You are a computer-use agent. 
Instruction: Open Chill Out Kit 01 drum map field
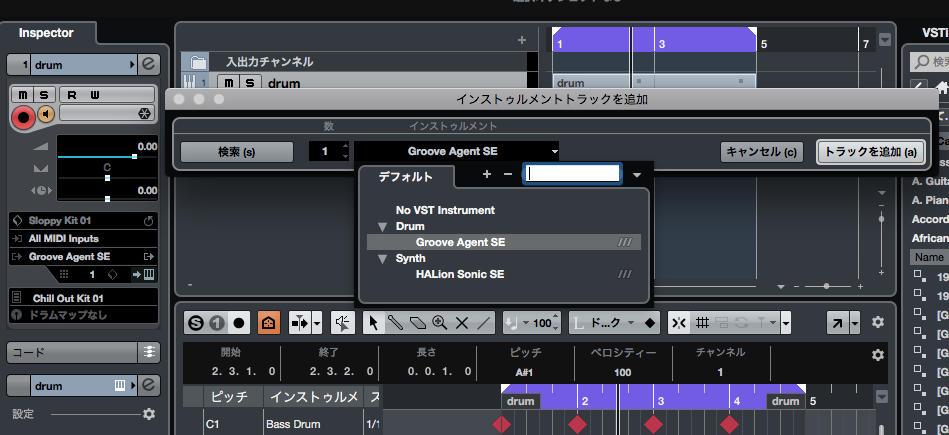pyautogui.click(x=84, y=298)
